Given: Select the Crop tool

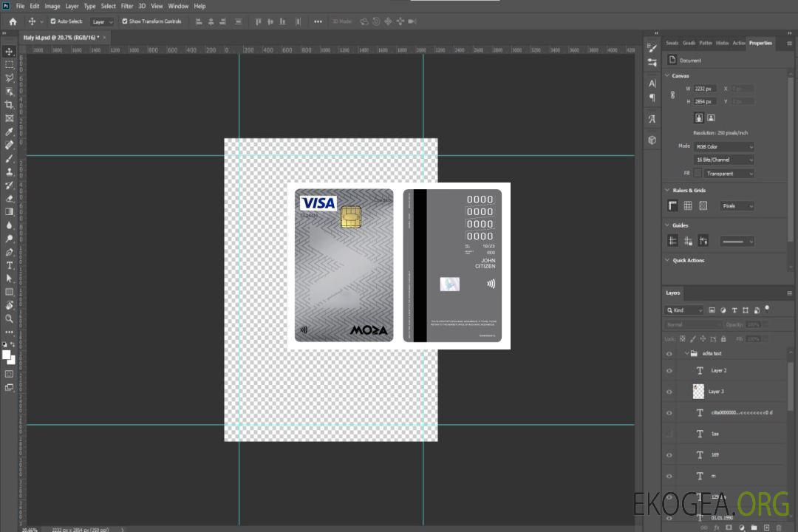Looking at the screenshot, I should tap(10, 105).
